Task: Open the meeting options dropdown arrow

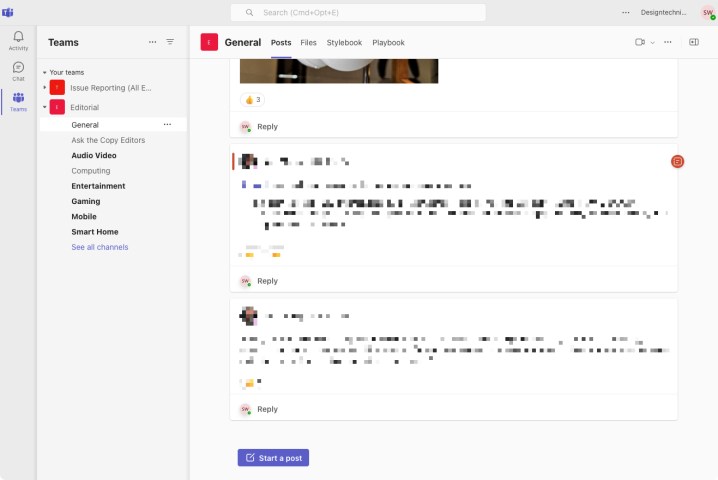Action: (653, 43)
